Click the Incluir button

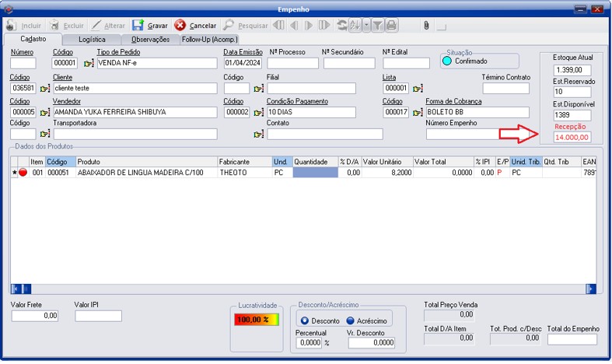[x=24, y=26]
